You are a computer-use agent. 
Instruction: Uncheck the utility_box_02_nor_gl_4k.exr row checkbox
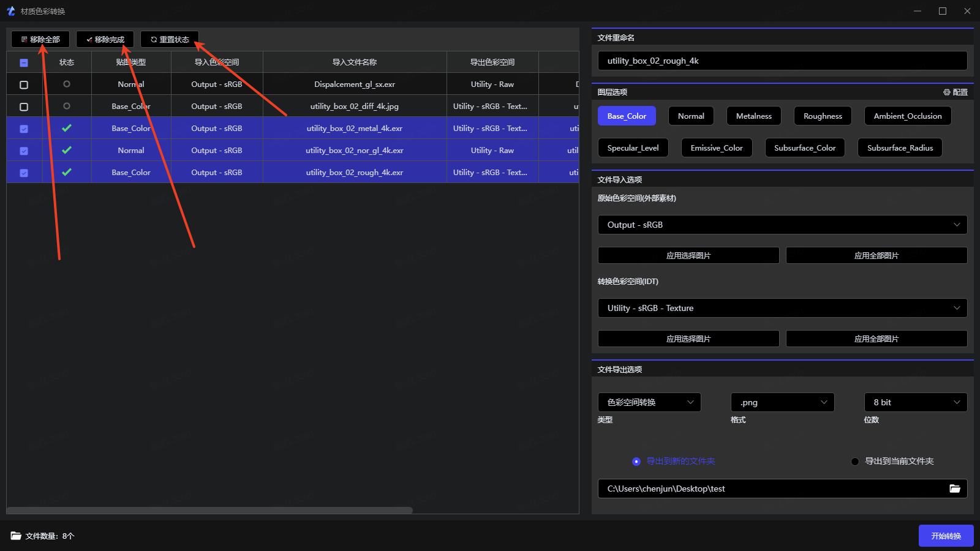coord(24,151)
